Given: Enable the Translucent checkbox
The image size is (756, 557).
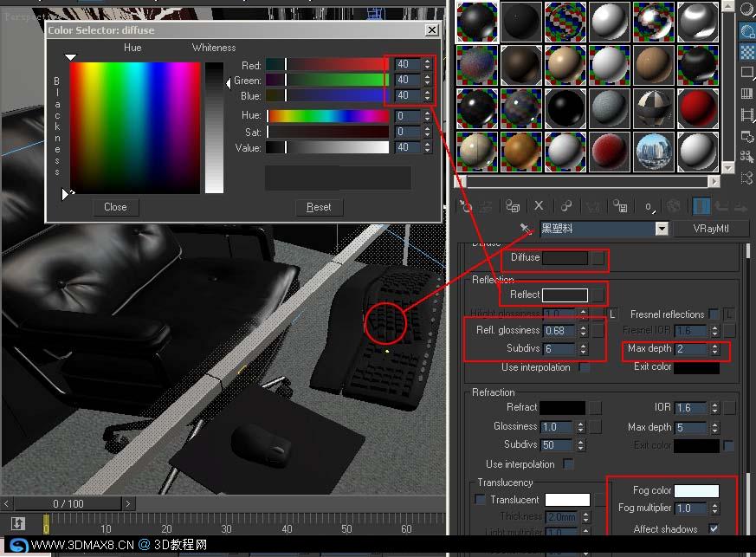Looking at the screenshot, I should tap(480, 500).
